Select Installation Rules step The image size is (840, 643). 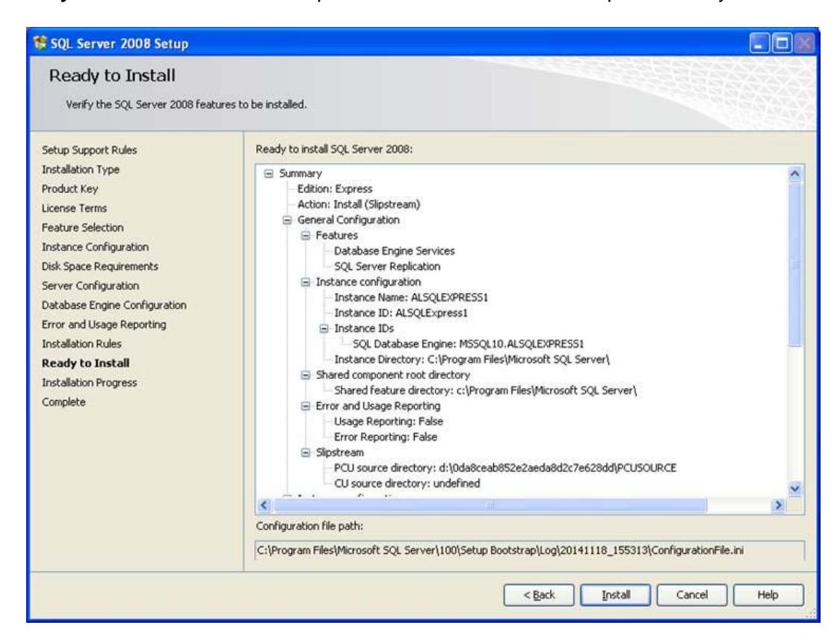point(81,343)
